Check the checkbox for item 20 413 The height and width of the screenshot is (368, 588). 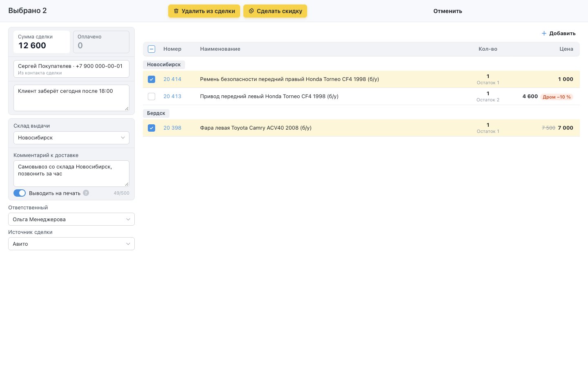click(151, 96)
